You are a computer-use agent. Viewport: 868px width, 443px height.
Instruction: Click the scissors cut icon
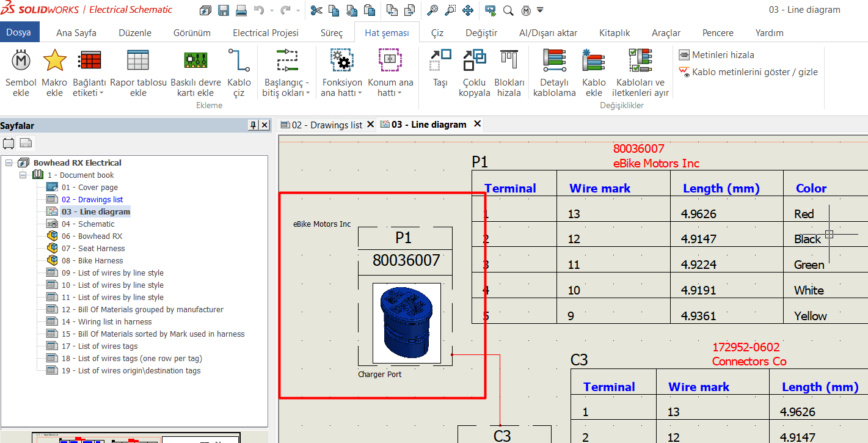pos(316,10)
